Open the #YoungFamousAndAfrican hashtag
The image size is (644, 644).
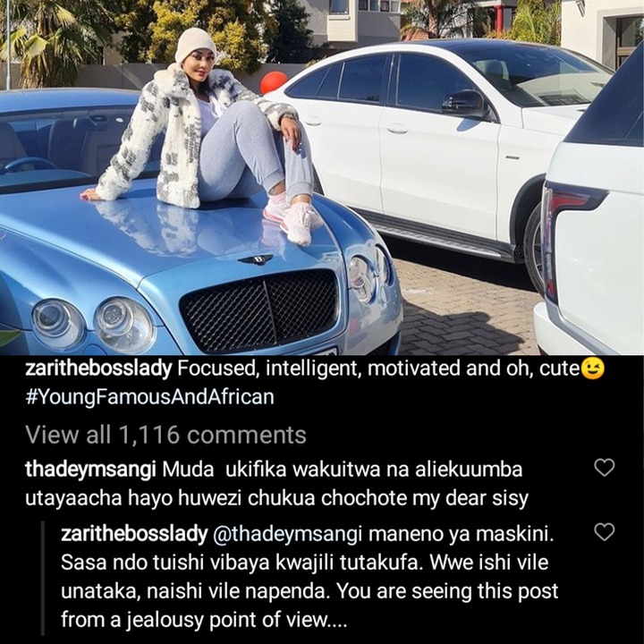point(149,397)
